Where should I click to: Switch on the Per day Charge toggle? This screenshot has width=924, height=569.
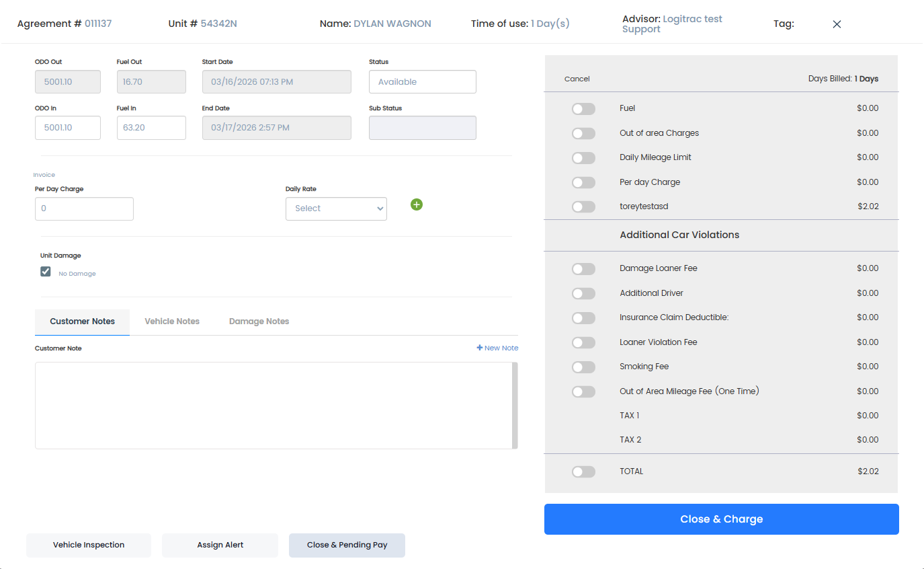(x=583, y=182)
